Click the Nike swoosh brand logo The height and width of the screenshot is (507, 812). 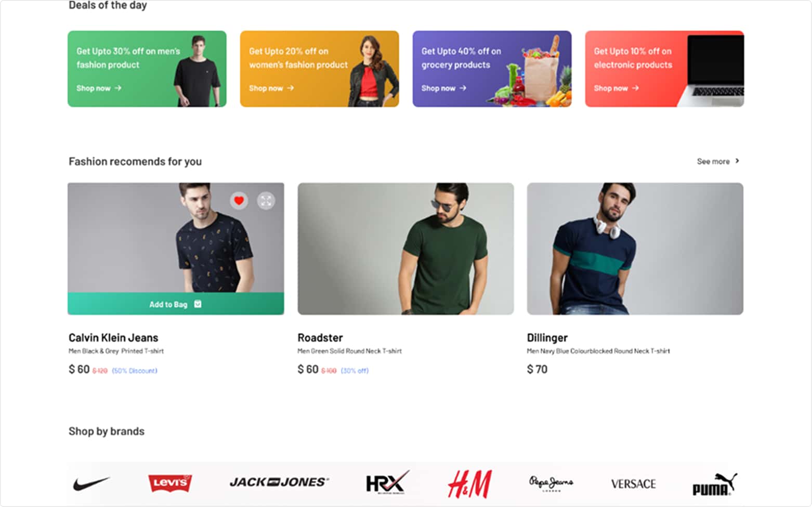click(x=91, y=484)
